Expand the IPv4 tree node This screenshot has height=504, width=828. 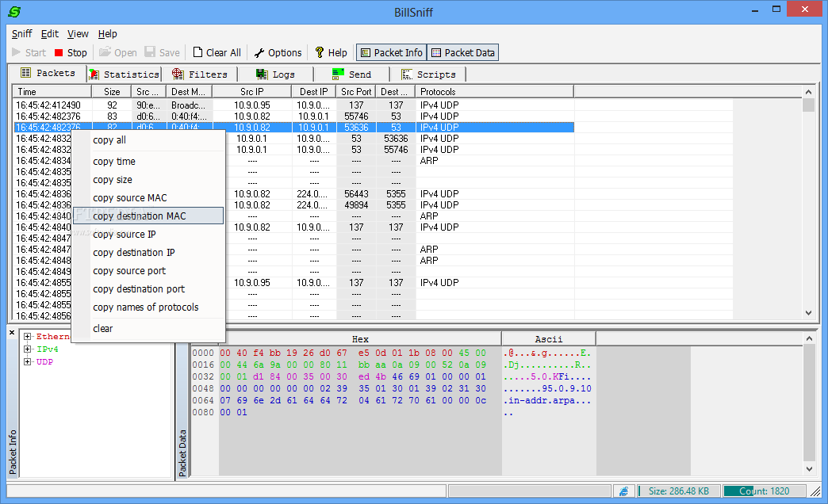[x=28, y=349]
